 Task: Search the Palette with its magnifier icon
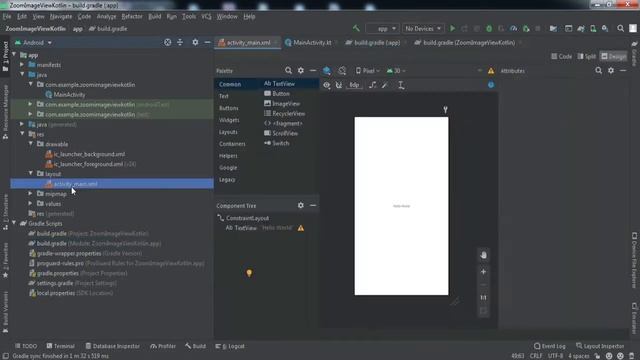pos(288,71)
